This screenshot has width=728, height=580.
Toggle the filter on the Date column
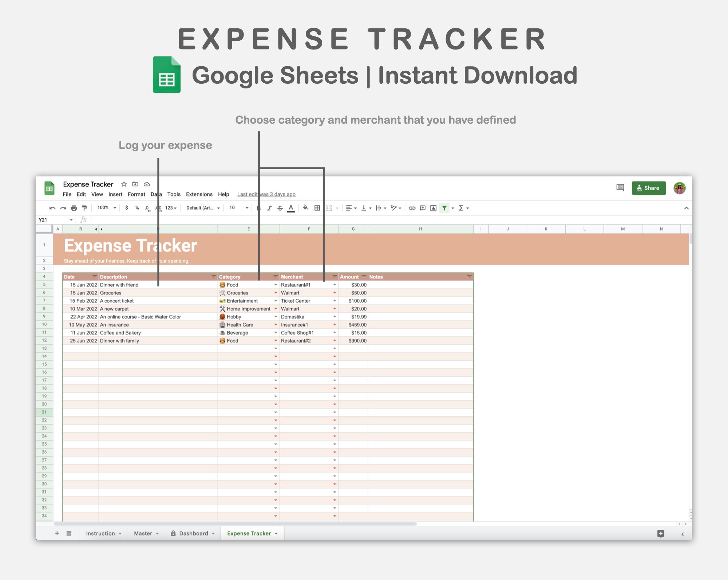[94, 277]
